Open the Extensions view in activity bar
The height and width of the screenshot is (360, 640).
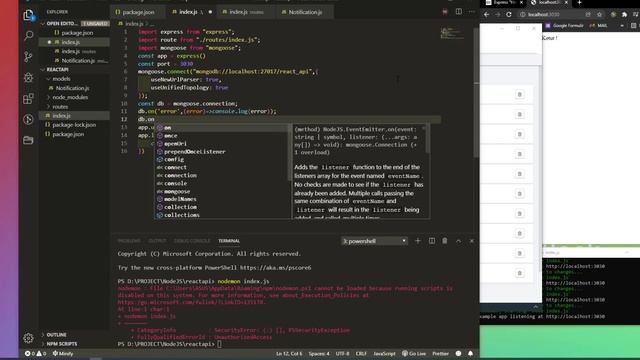[x=28, y=98]
